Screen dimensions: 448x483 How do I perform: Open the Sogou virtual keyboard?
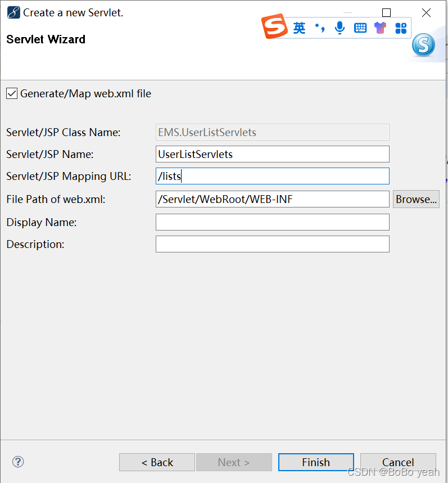(360, 27)
